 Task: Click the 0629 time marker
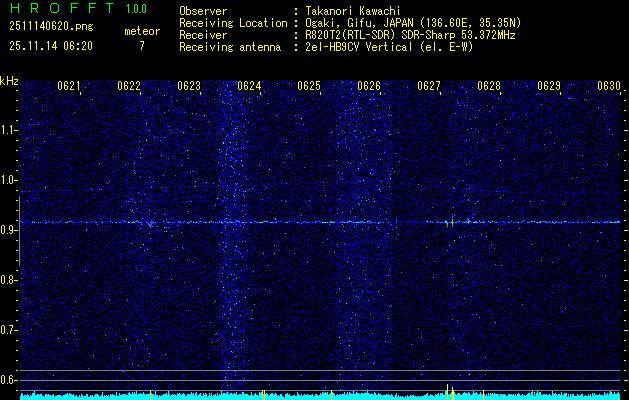click(549, 86)
